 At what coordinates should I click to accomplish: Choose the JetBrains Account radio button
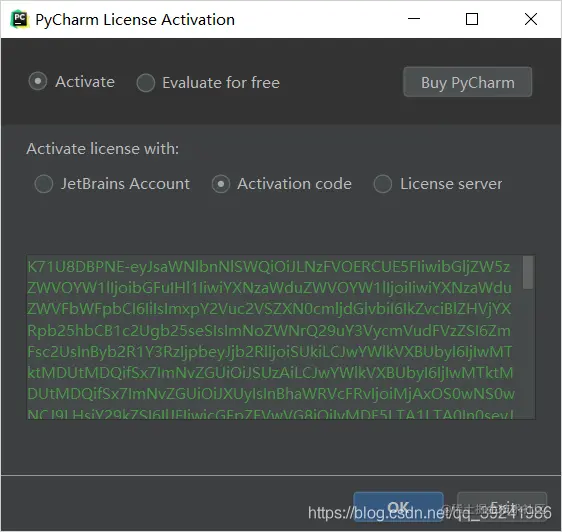click(44, 184)
